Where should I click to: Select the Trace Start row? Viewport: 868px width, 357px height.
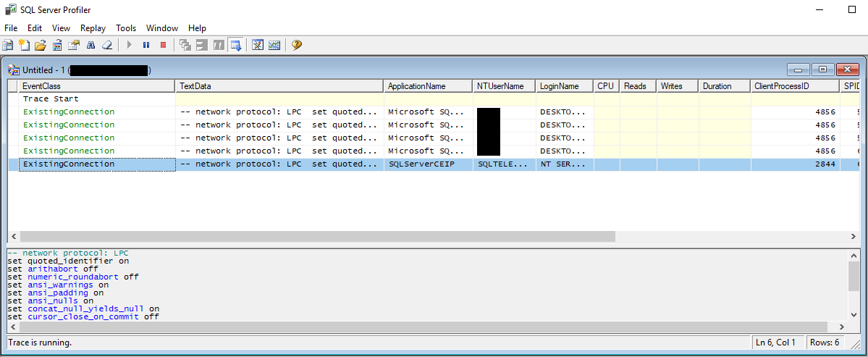click(x=434, y=99)
